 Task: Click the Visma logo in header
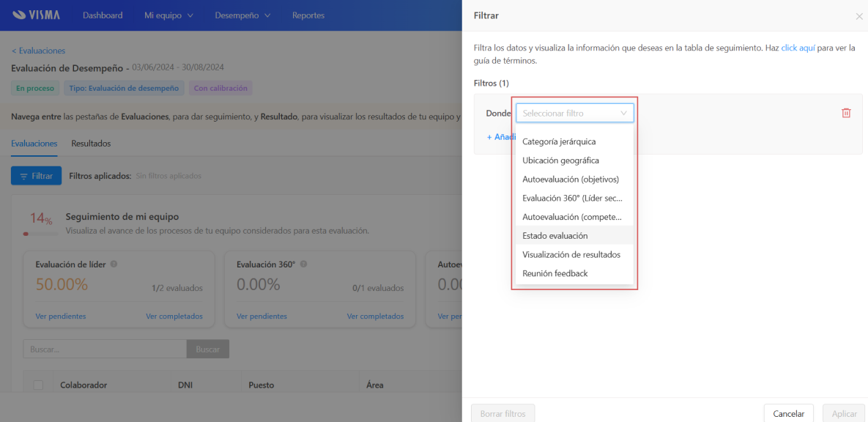coord(37,15)
